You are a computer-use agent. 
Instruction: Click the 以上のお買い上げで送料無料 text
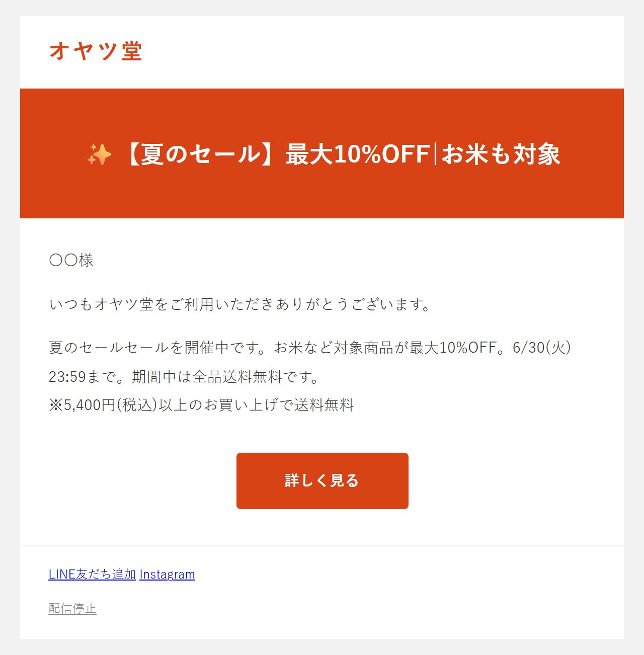tap(257, 405)
